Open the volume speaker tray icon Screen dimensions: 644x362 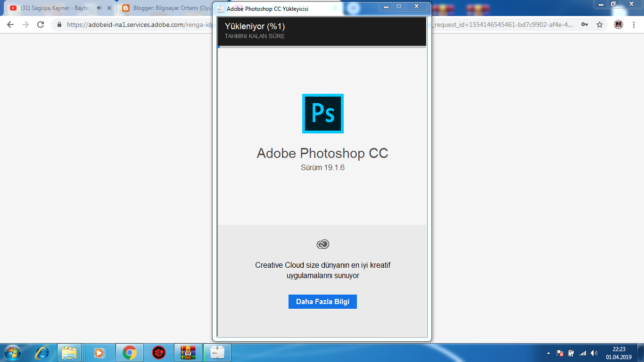click(594, 353)
